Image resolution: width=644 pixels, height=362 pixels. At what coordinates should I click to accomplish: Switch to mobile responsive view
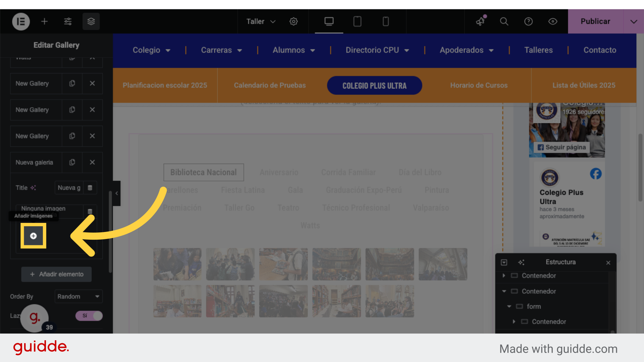point(386,21)
